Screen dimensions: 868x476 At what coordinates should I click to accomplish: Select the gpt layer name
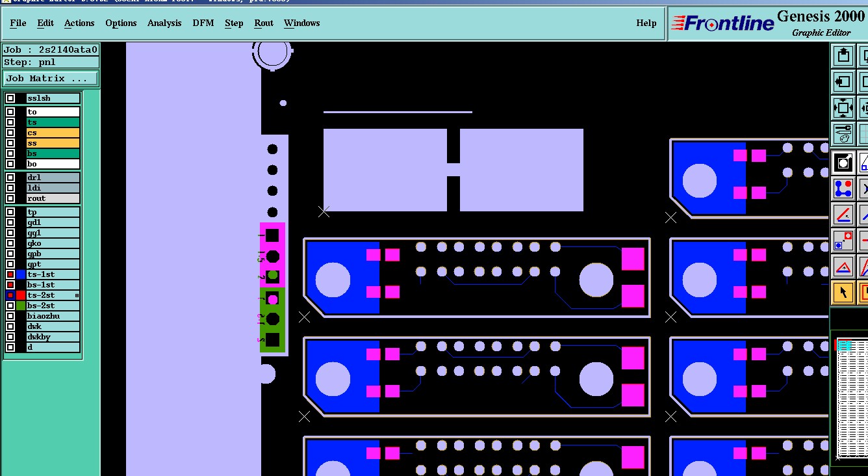point(53,264)
